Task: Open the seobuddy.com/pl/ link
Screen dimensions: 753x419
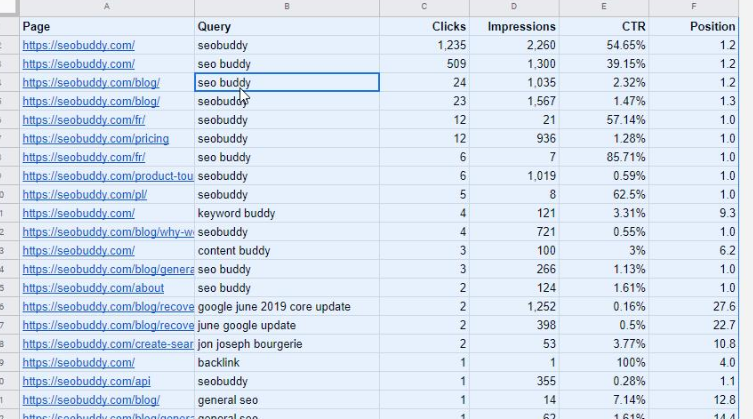Action: (85, 195)
